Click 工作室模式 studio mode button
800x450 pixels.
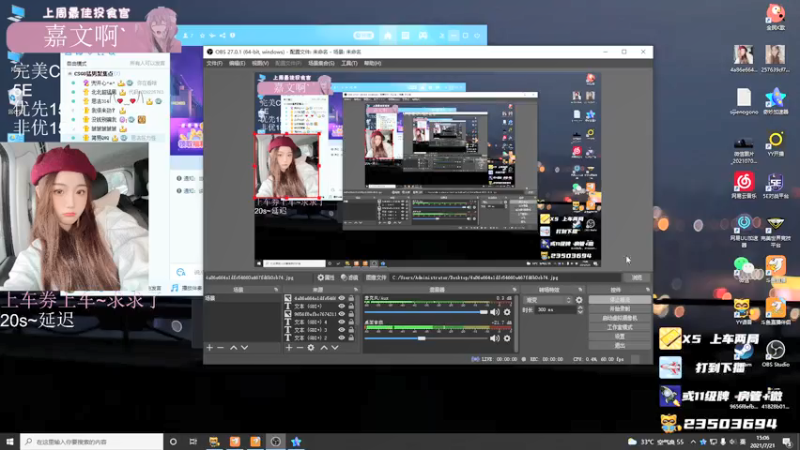coord(619,328)
